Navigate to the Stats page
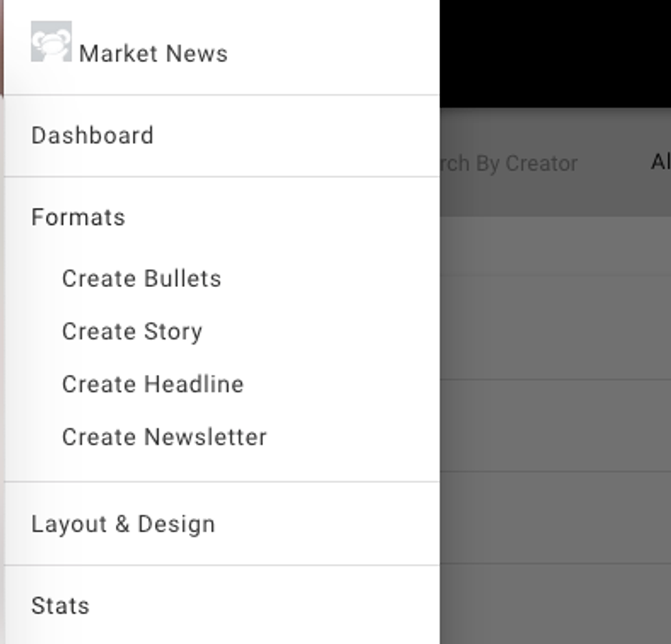Screen dimensions: 671x644 coord(60,606)
